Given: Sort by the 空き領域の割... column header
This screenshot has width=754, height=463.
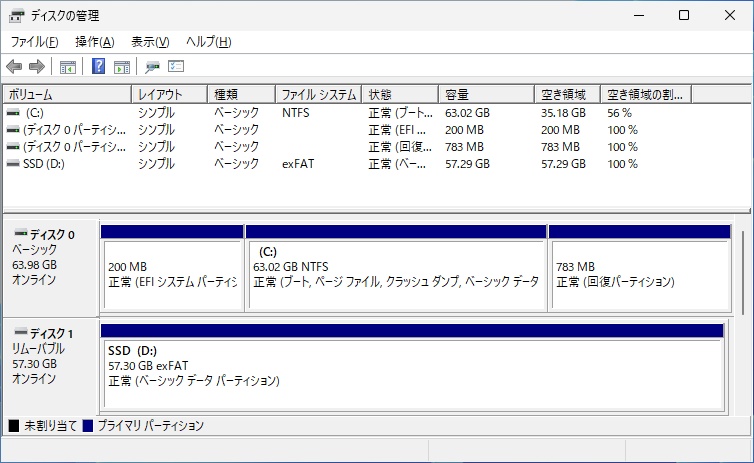Looking at the screenshot, I should tap(646, 94).
